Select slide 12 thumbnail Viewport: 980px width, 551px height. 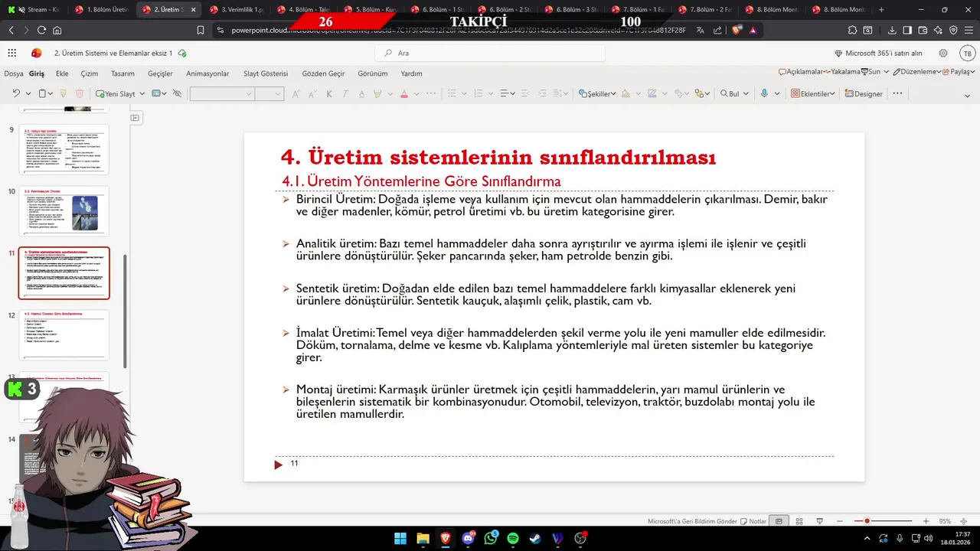point(64,334)
